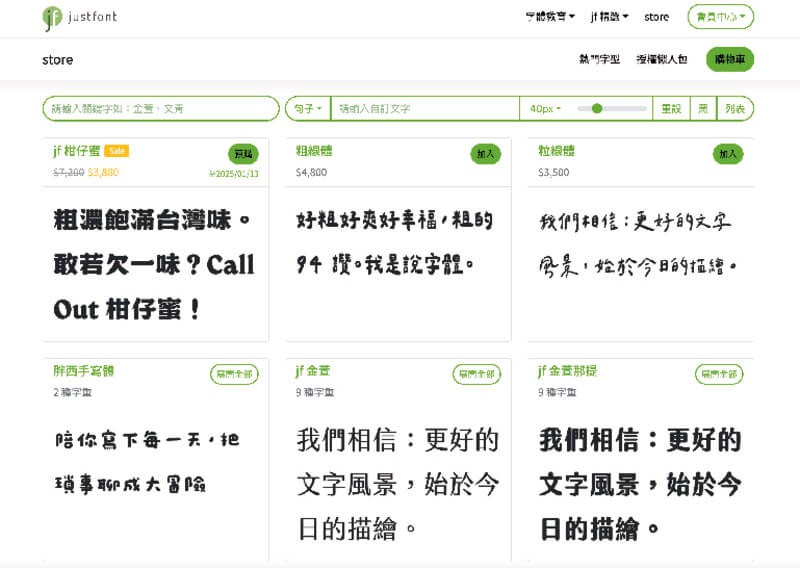Add 粗線體 font to cart

point(486,154)
